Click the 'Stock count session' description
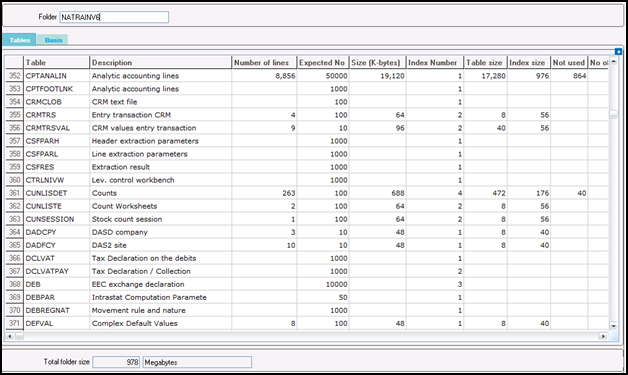 tap(127, 219)
